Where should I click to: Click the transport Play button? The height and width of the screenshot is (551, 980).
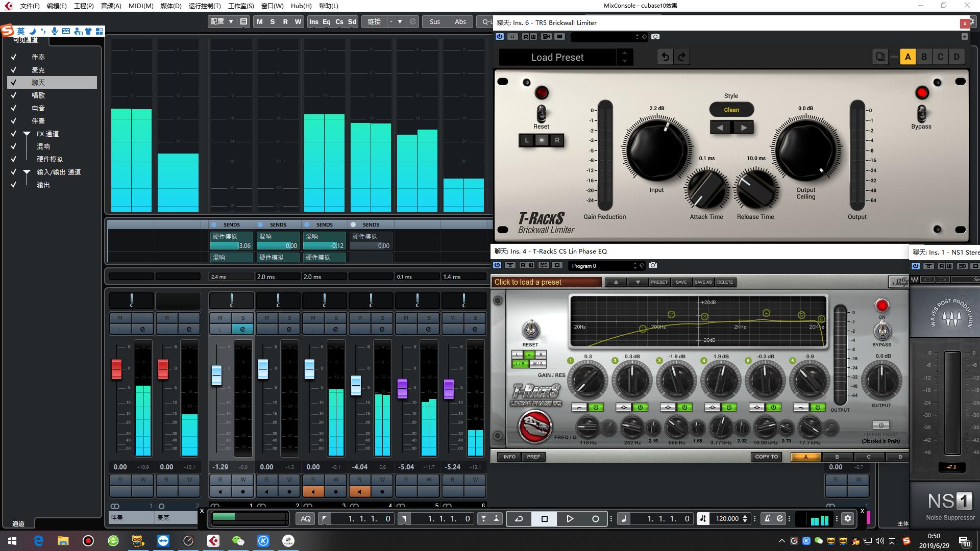(x=570, y=518)
